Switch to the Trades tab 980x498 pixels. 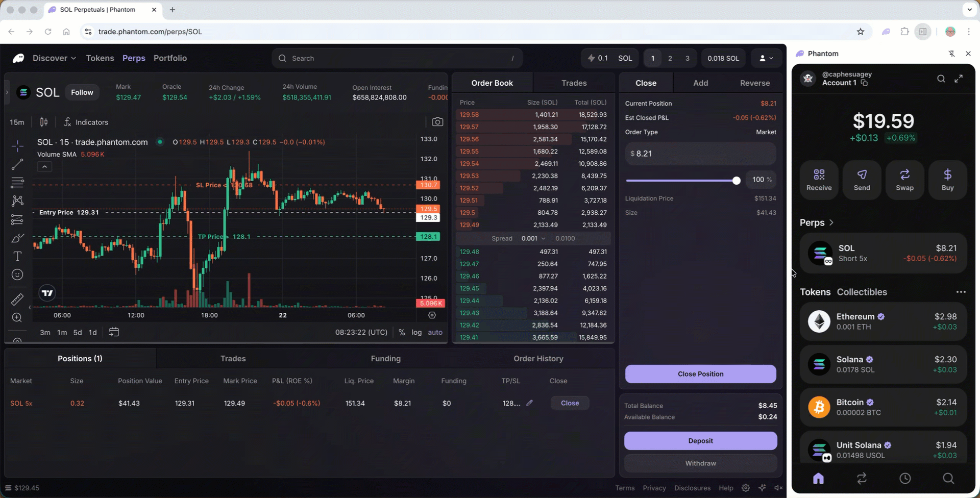[574, 82]
